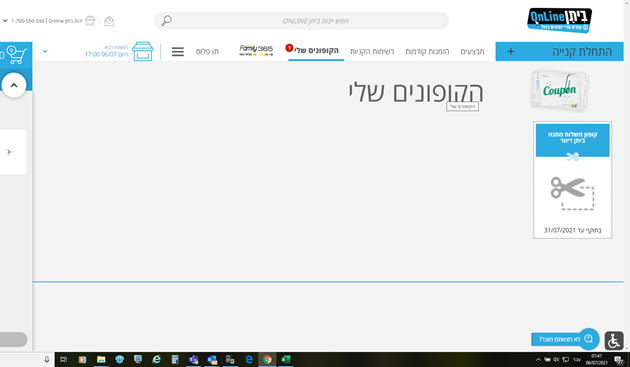Click the store delivery slot icon

coord(143,51)
